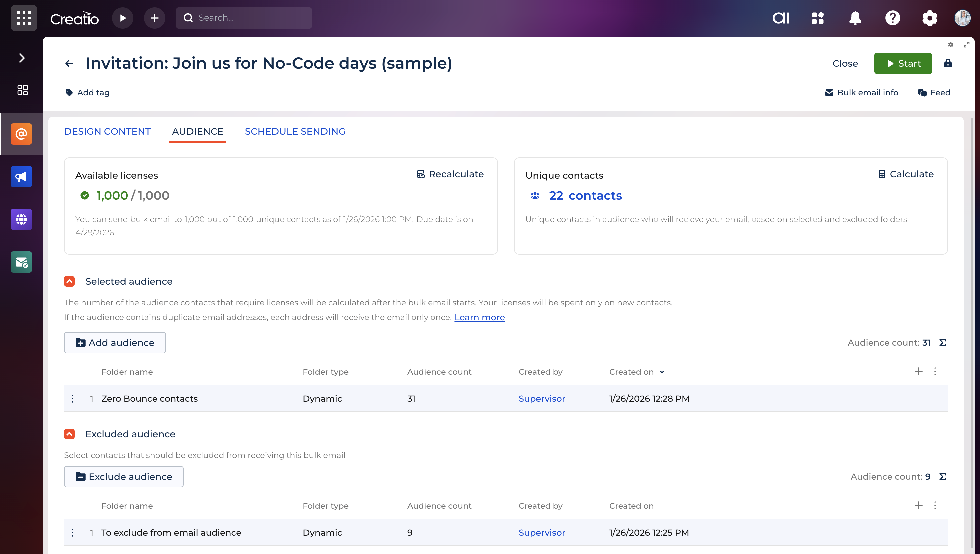
Task: Collapse the Excluded audience section
Action: click(69, 434)
